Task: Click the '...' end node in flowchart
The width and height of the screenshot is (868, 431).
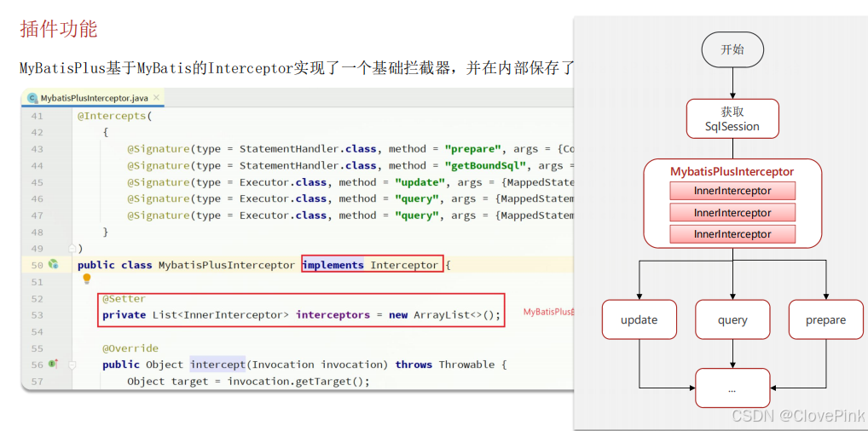Action: tap(732, 388)
